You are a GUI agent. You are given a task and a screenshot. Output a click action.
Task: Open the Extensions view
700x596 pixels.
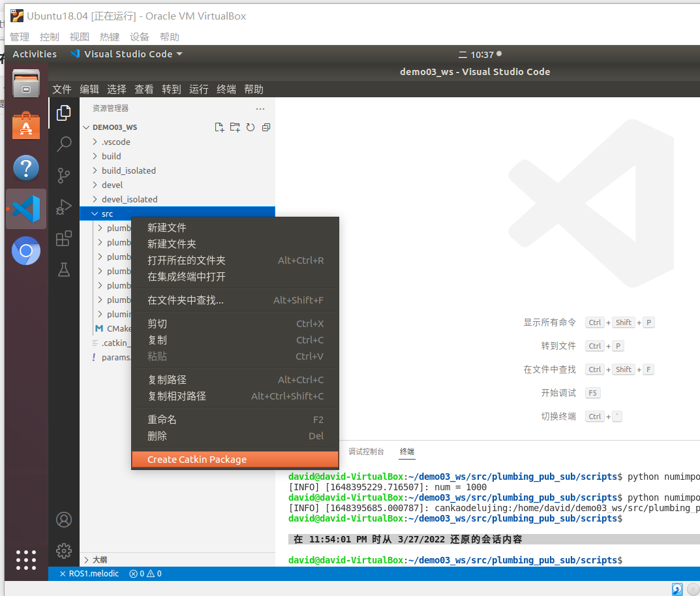pos(64,238)
